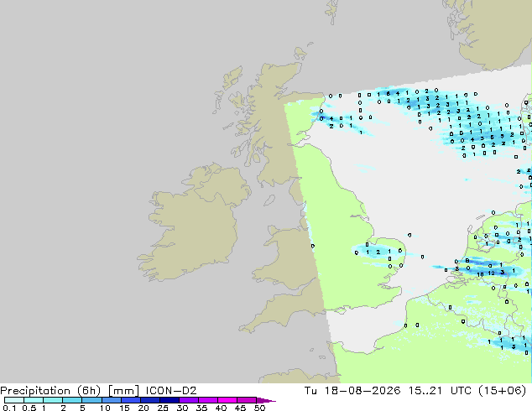Click the '(15+06)' forecast offset text
The width and height of the screenshot is (532, 411).
click(x=502, y=391)
